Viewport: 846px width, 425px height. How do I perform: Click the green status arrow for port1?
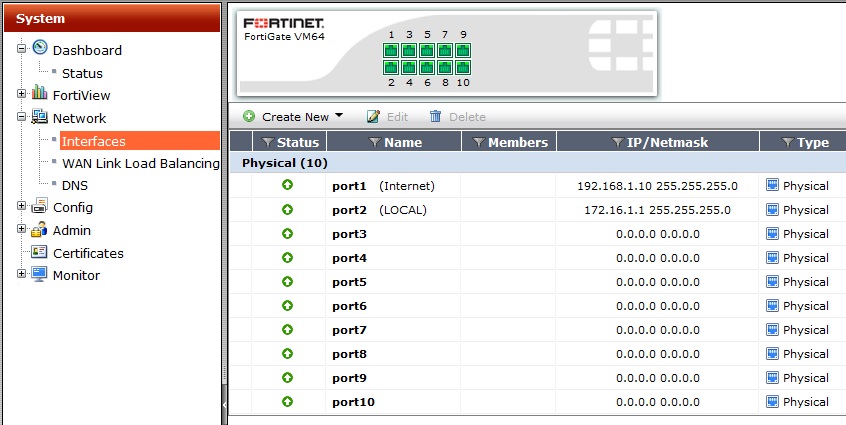287,186
